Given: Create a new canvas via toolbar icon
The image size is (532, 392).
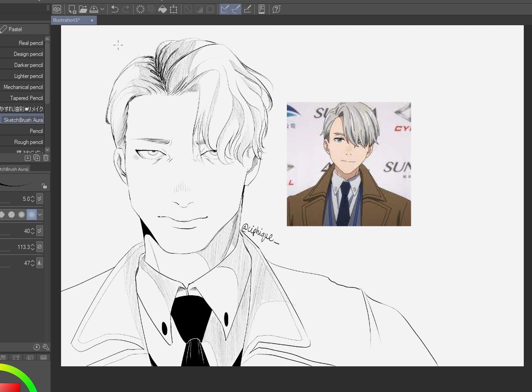Looking at the screenshot, I should pyautogui.click(x=72, y=9).
